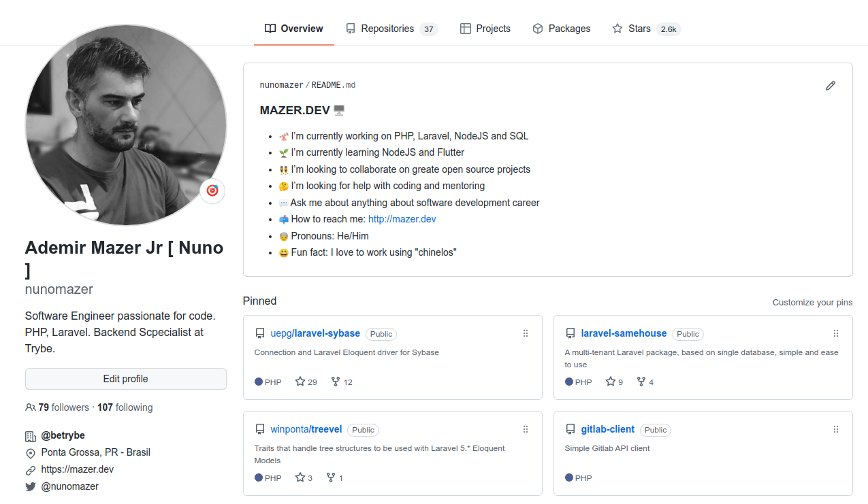Screen dimensions: 868x504
Task: Click the star icon on laravel-samehouse
Action: click(x=611, y=382)
